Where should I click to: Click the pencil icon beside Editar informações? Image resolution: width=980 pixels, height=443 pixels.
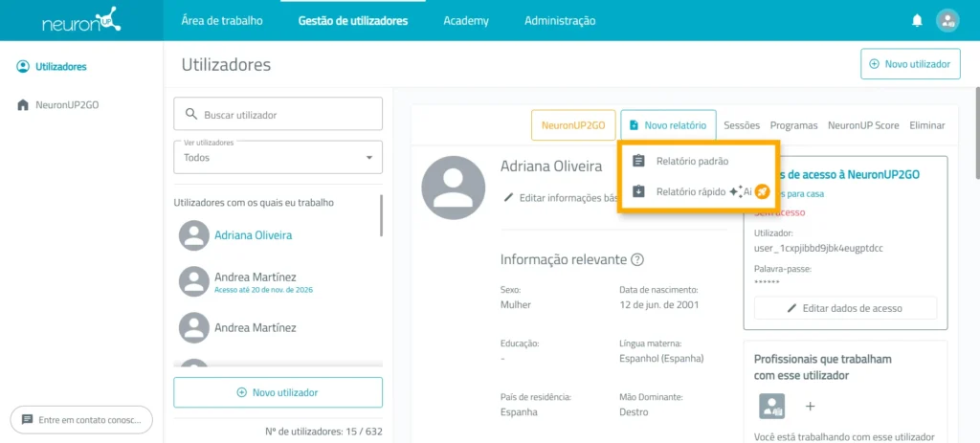pyautogui.click(x=509, y=197)
